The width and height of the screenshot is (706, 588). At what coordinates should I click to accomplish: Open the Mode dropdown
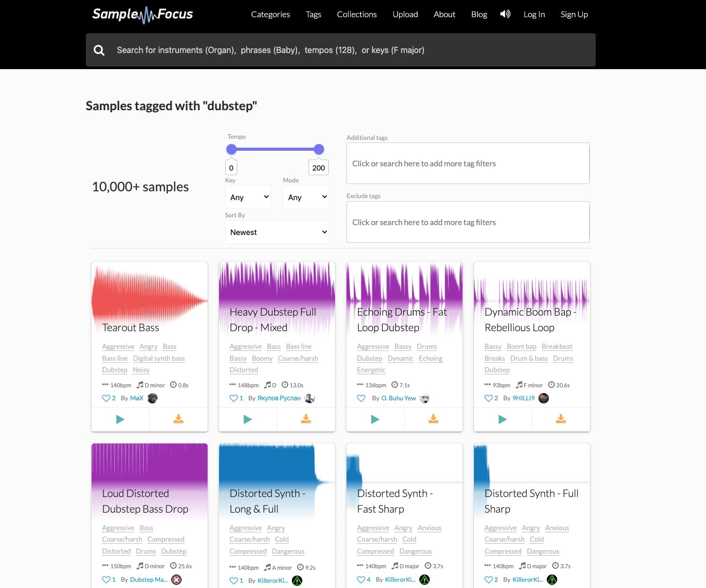click(306, 197)
